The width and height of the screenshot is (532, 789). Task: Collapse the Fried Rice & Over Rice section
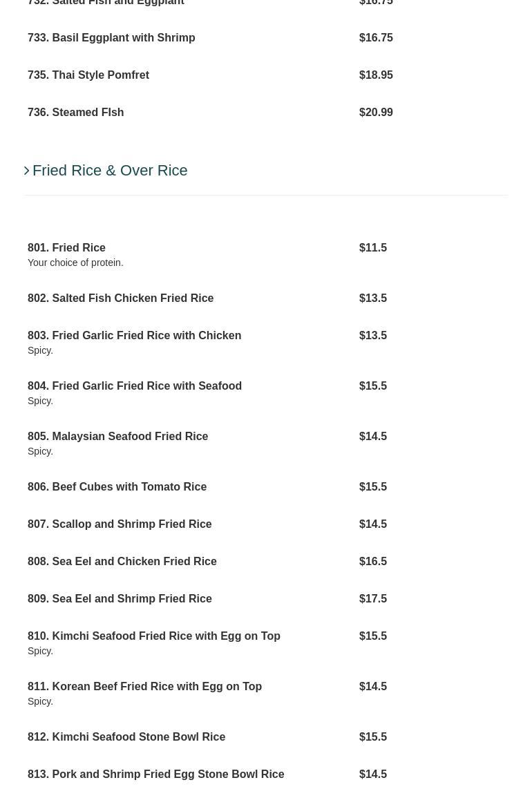pyautogui.click(x=110, y=170)
